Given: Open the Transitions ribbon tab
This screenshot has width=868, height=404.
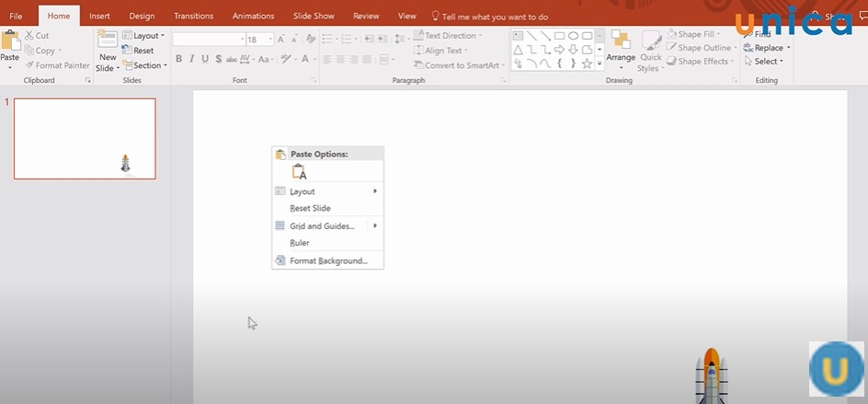Looking at the screenshot, I should (193, 16).
